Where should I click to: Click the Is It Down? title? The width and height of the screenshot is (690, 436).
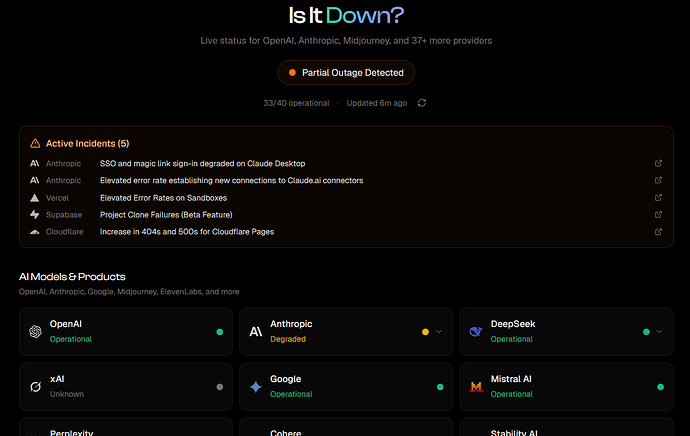[345, 15]
